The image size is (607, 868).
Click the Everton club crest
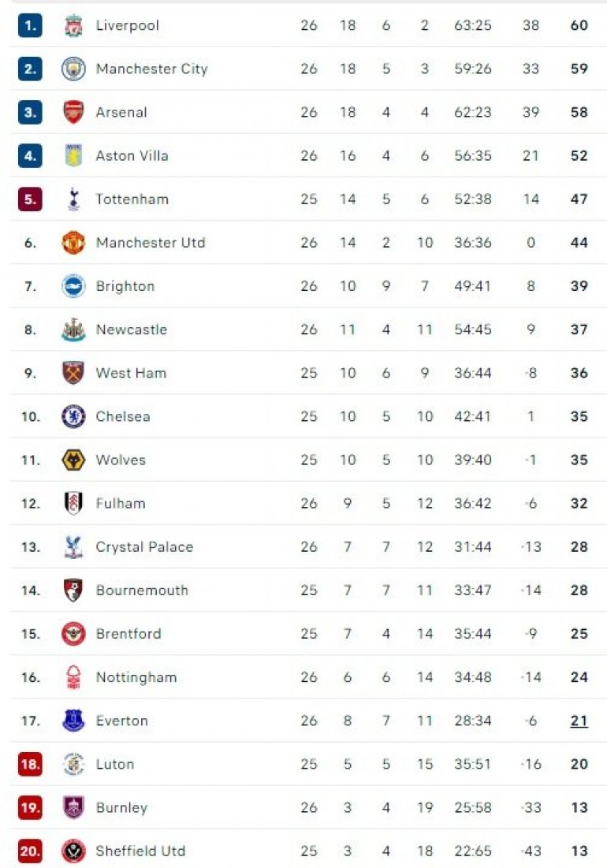click(x=73, y=721)
